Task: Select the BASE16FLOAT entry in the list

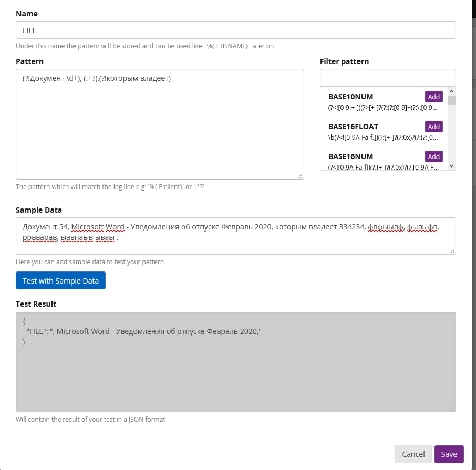Action: click(368, 132)
